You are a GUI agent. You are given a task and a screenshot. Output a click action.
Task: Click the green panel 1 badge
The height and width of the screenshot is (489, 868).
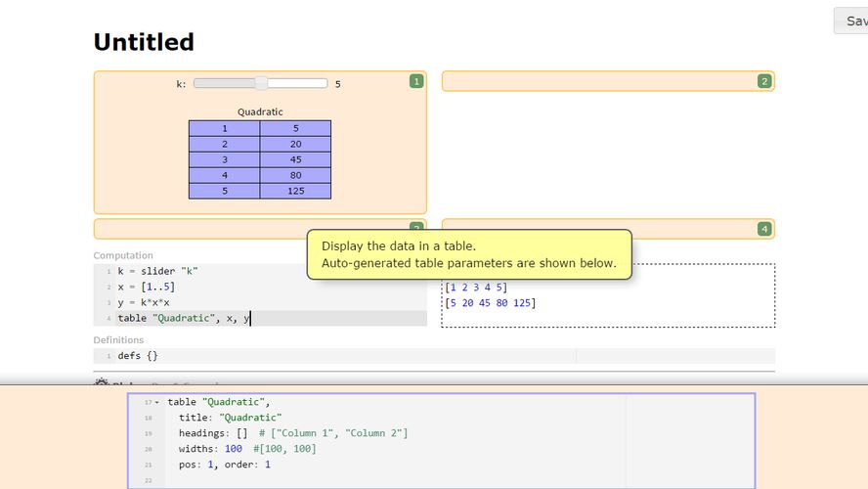pyautogui.click(x=416, y=81)
